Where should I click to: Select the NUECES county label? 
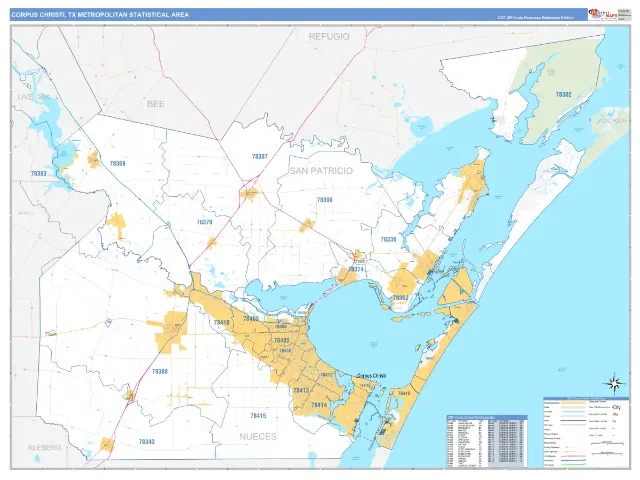click(258, 437)
